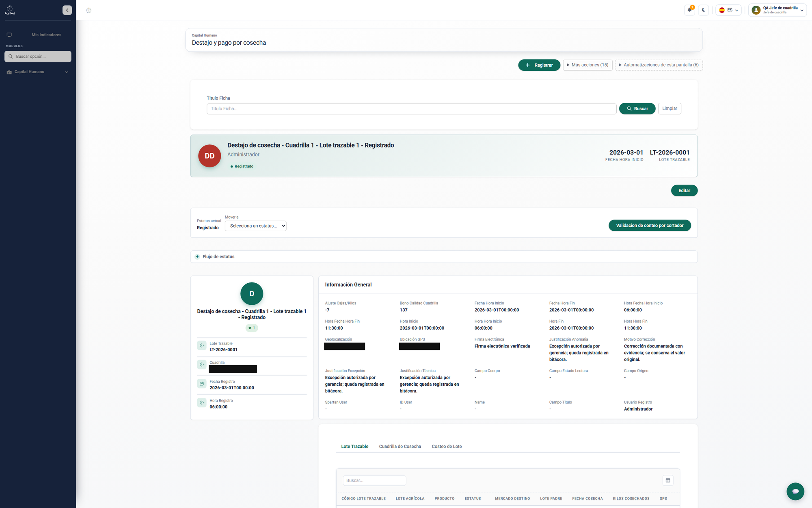Click the Editar button
This screenshot has width=812, height=508.
pyautogui.click(x=684, y=191)
